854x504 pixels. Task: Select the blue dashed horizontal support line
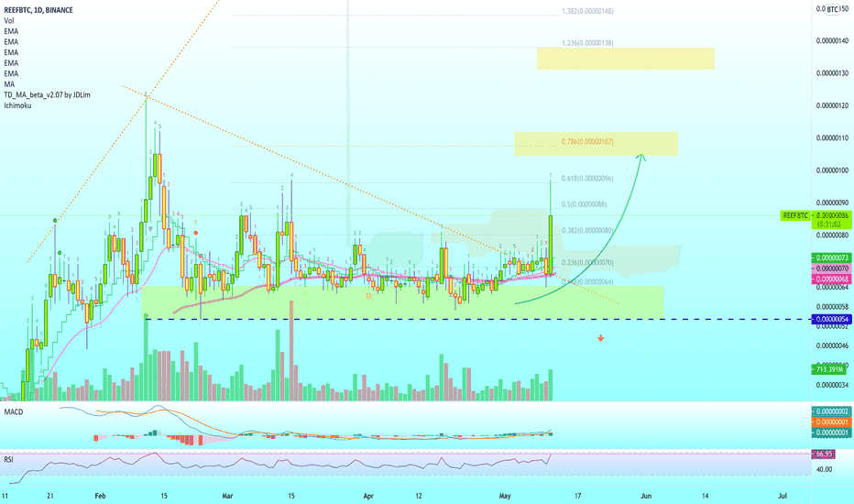click(476, 319)
